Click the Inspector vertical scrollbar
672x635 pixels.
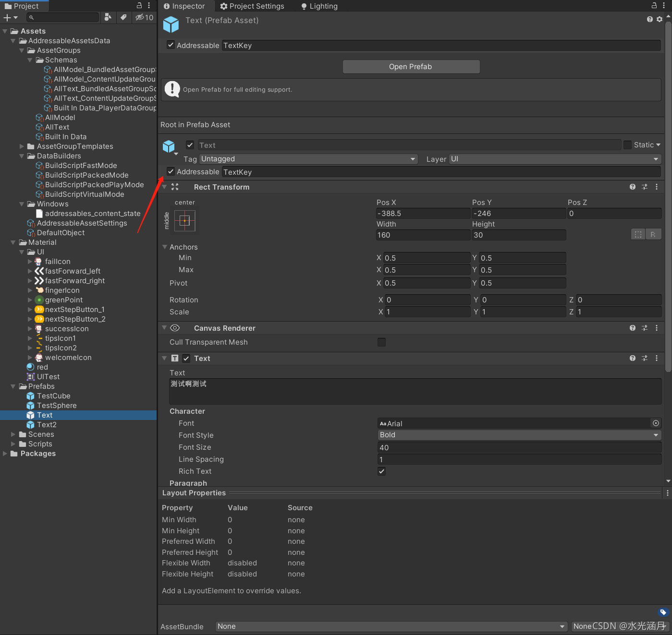pyautogui.click(x=668, y=197)
